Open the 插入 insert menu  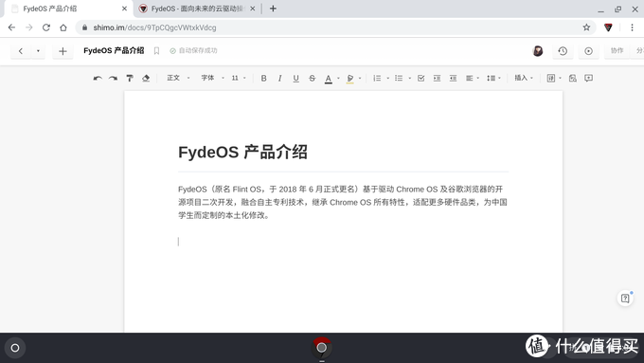(524, 78)
